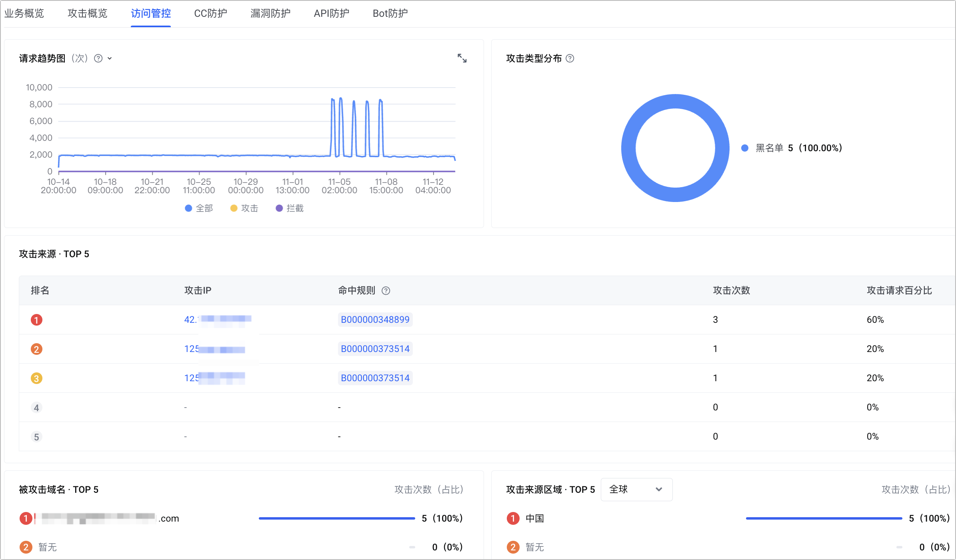Click rank 1 badge in 被攻击域名 list
Image resolution: width=956 pixels, height=560 pixels.
26,518
